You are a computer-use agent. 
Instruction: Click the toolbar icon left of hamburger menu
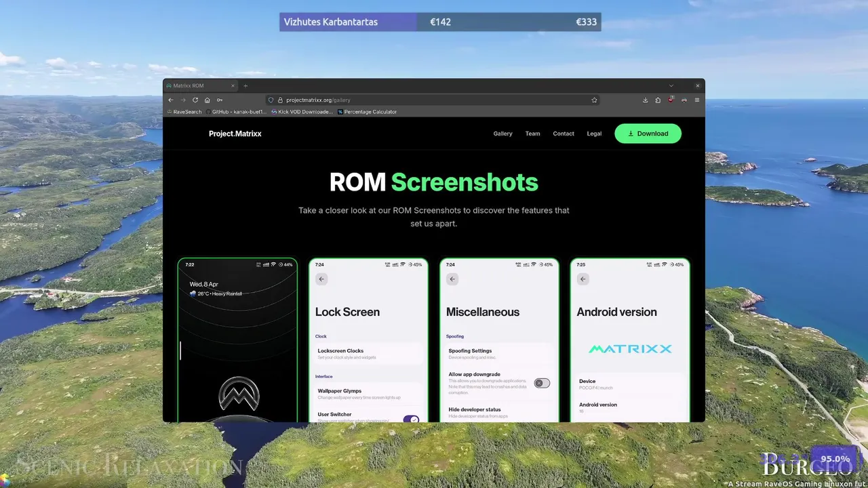[x=684, y=100]
